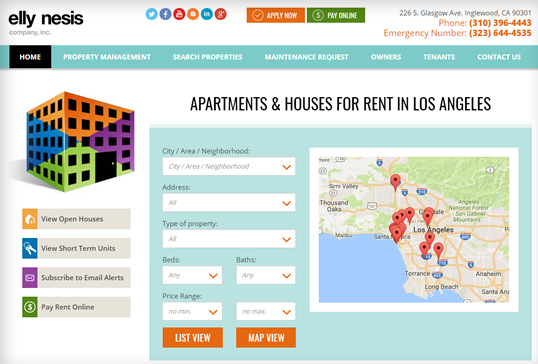This screenshot has width=538, height=364.
Task: Click the Thousand Oaks label on map
Action: click(x=334, y=206)
